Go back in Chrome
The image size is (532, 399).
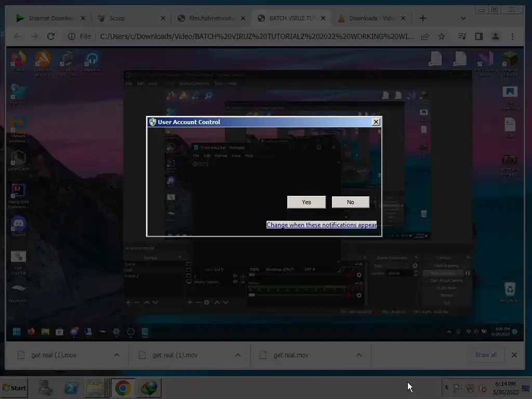click(18, 36)
